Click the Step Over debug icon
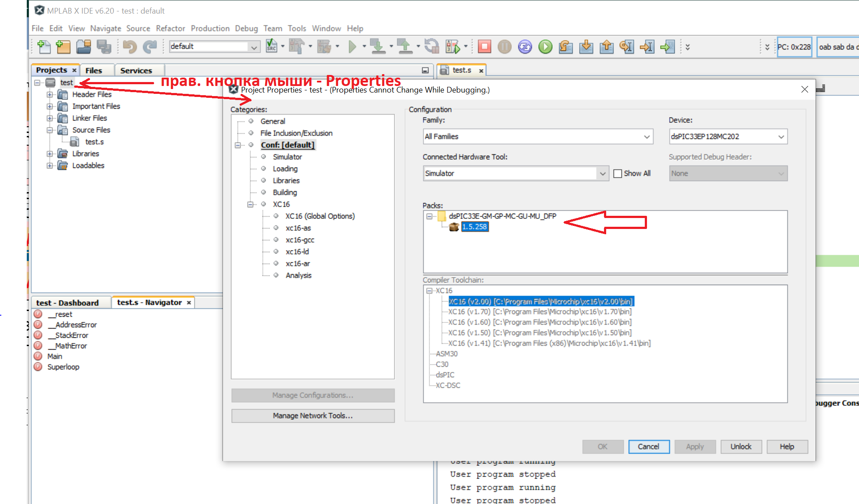Viewport: 859px width, 504px height. pos(566,46)
